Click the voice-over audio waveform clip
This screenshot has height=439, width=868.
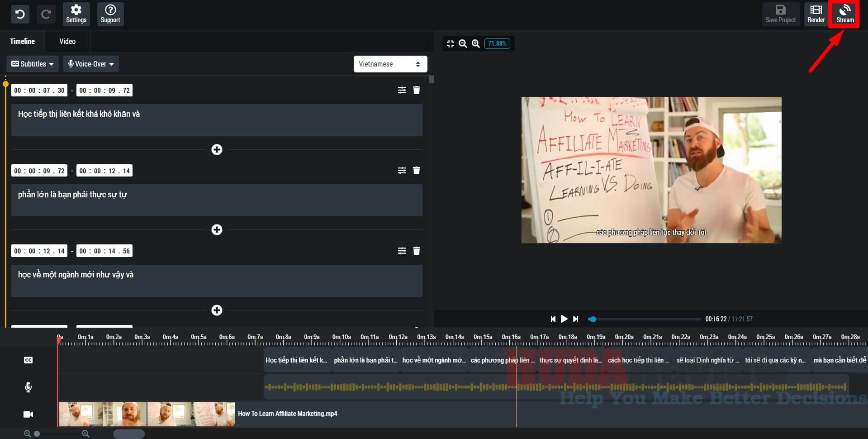556,387
